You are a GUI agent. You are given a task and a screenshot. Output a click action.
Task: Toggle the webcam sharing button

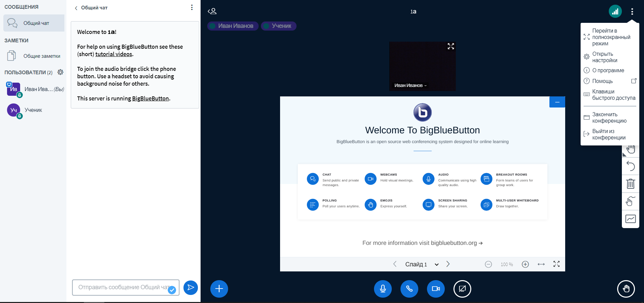(436, 289)
